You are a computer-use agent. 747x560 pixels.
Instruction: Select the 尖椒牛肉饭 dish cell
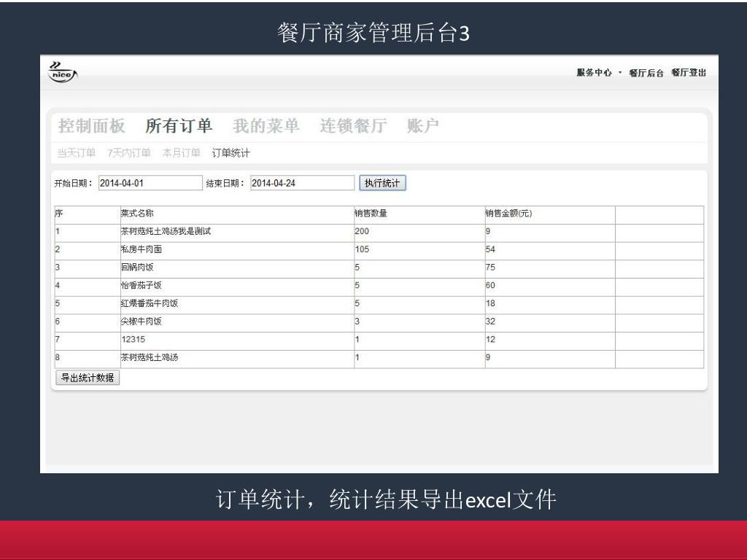(237, 323)
